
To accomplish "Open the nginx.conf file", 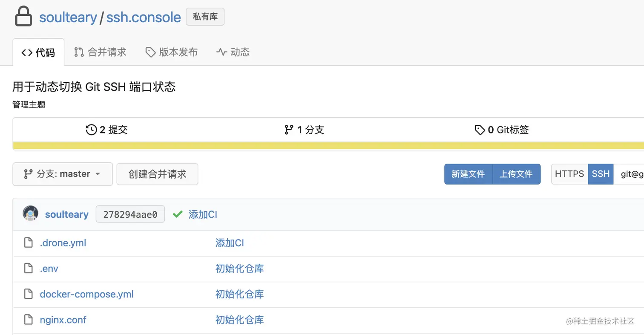I will click(63, 320).
